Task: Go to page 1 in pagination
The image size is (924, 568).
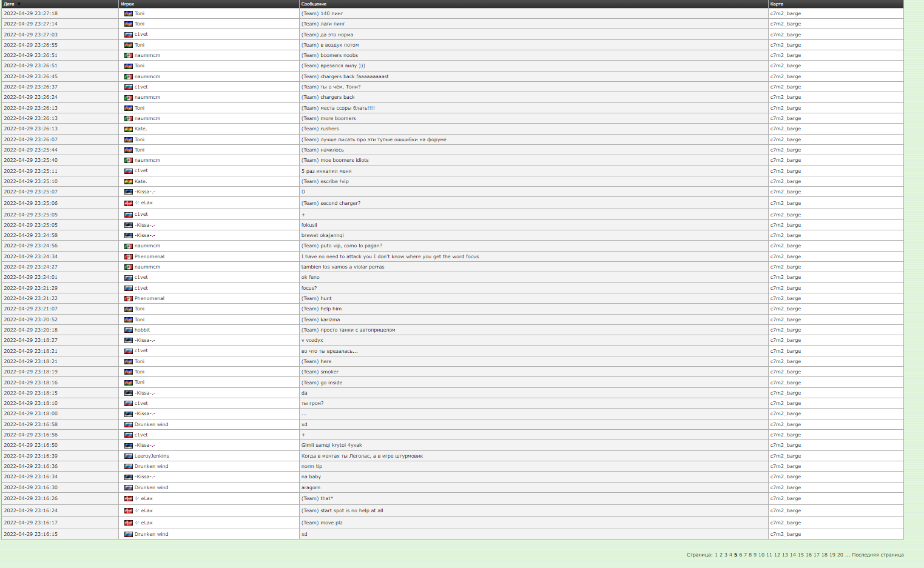Action: tap(716, 555)
